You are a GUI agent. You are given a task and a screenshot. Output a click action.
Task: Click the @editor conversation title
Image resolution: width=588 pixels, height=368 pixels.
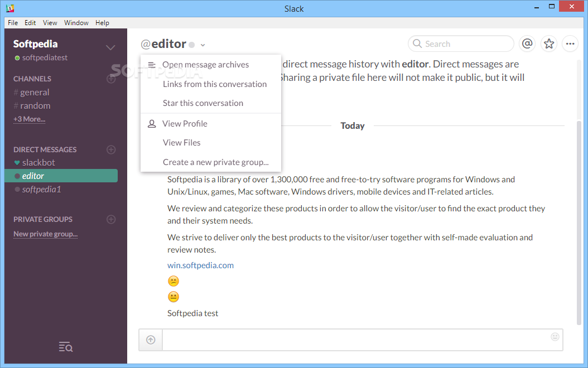point(163,44)
